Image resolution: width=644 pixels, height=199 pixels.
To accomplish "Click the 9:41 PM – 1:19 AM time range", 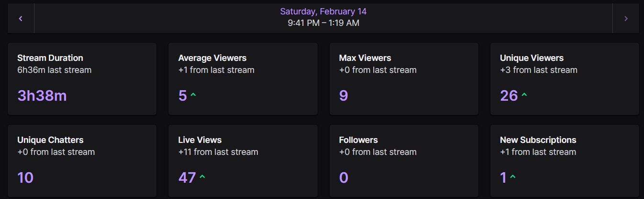I will coord(323,23).
